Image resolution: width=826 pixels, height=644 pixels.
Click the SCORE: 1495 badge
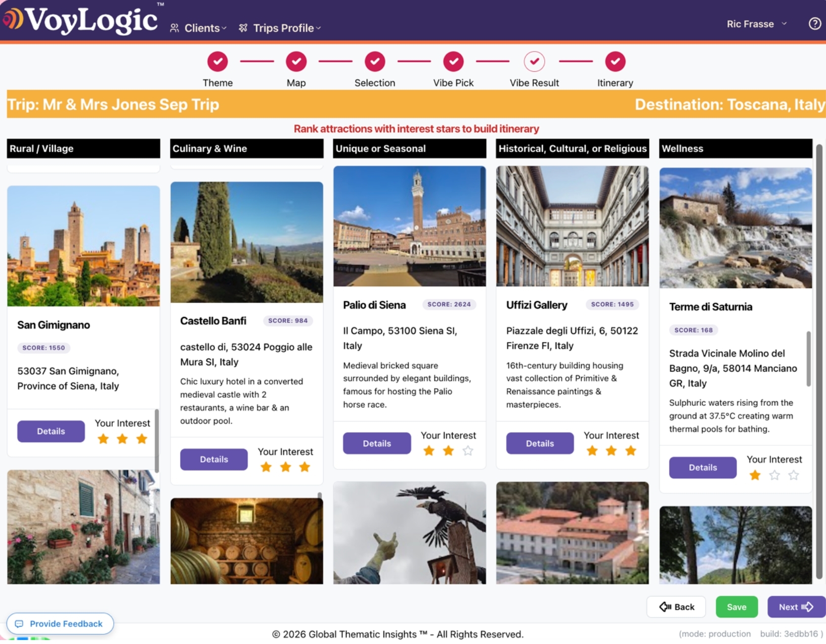[612, 304]
